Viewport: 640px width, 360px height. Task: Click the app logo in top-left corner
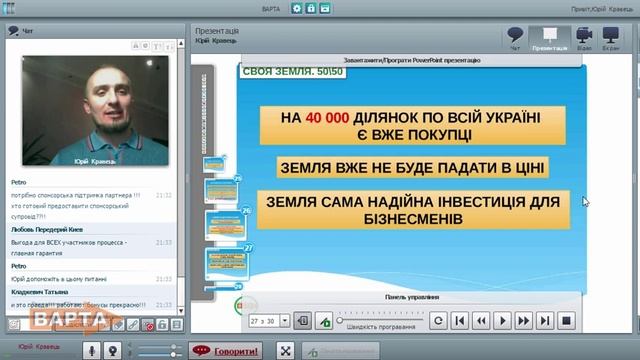[x=9, y=8]
